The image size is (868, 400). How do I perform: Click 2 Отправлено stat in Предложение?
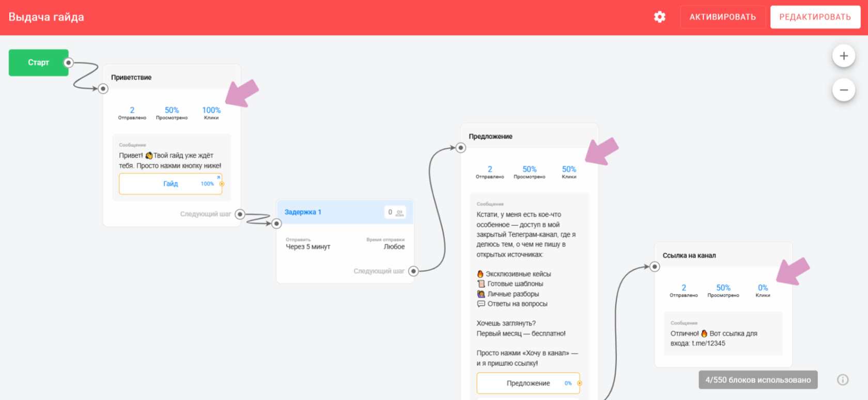490,172
